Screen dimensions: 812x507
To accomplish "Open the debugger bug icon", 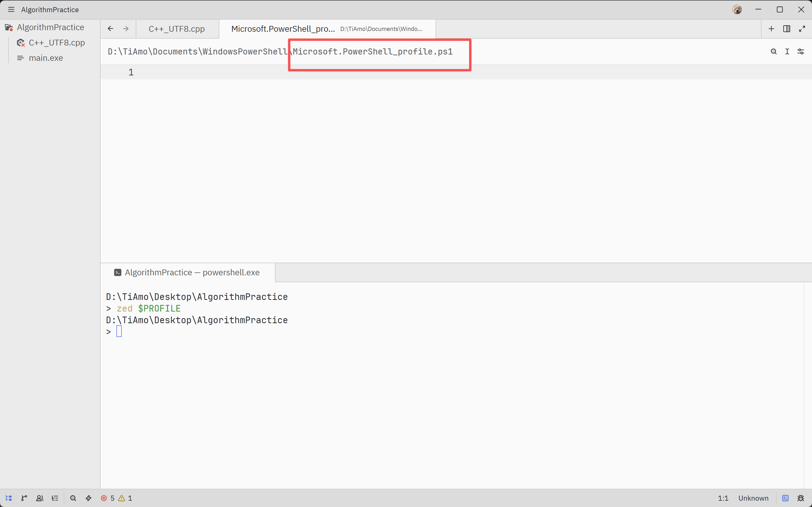I will tap(801, 498).
